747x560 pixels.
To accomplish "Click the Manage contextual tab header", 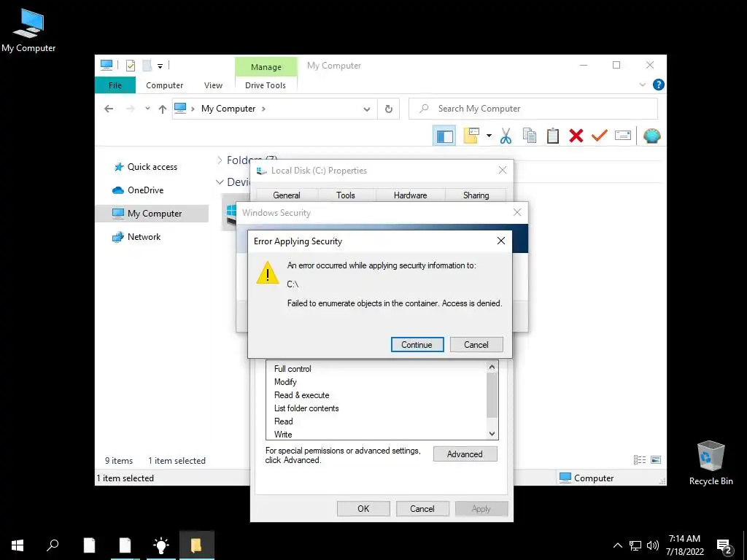I will 266,67.
